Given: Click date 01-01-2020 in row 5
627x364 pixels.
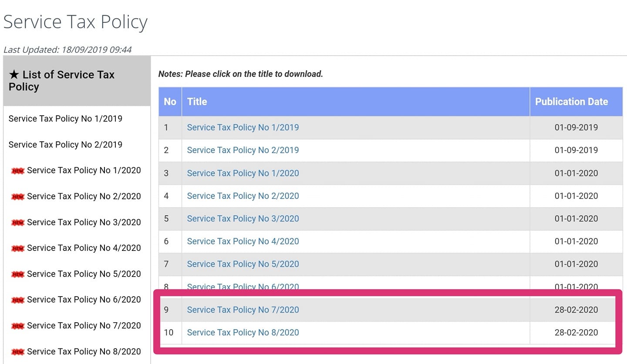Looking at the screenshot, I should tap(576, 218).
